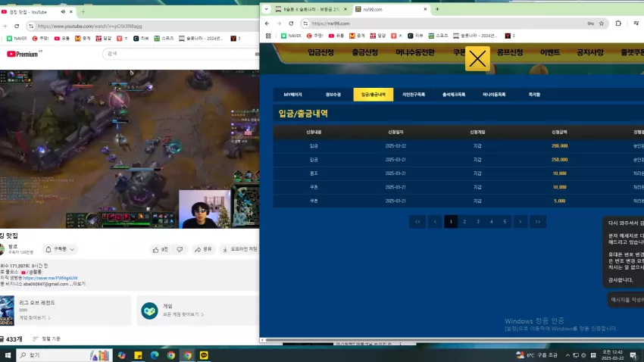Go to page 2 of the history

tap(464, 222)
